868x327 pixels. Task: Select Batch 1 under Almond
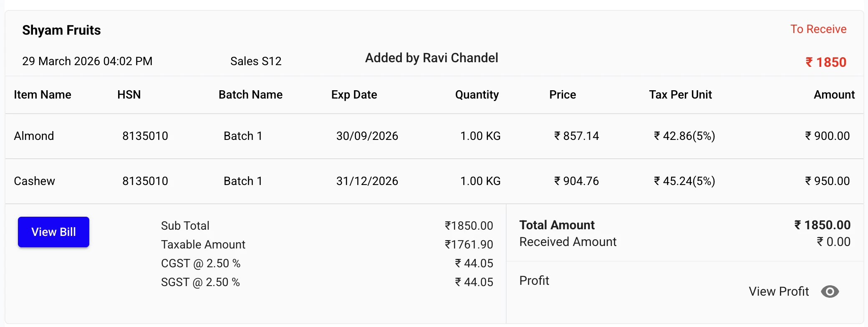point(242,136)
